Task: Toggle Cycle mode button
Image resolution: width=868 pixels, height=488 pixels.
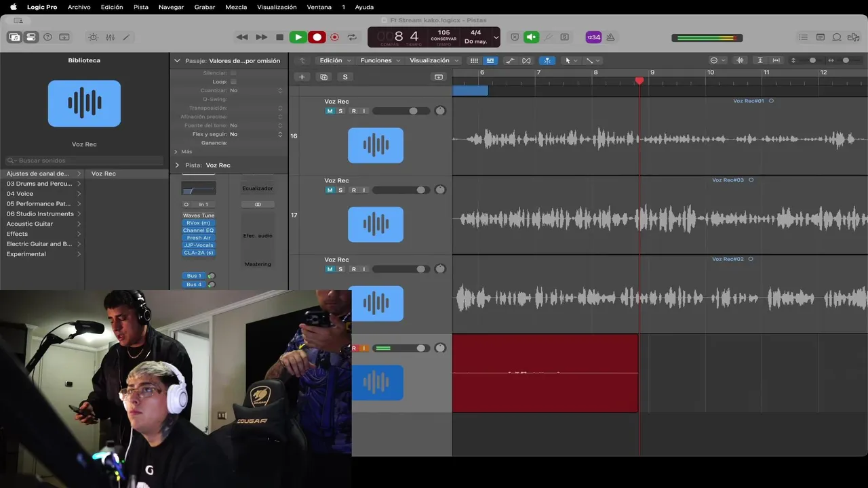Action: point(352,37)
